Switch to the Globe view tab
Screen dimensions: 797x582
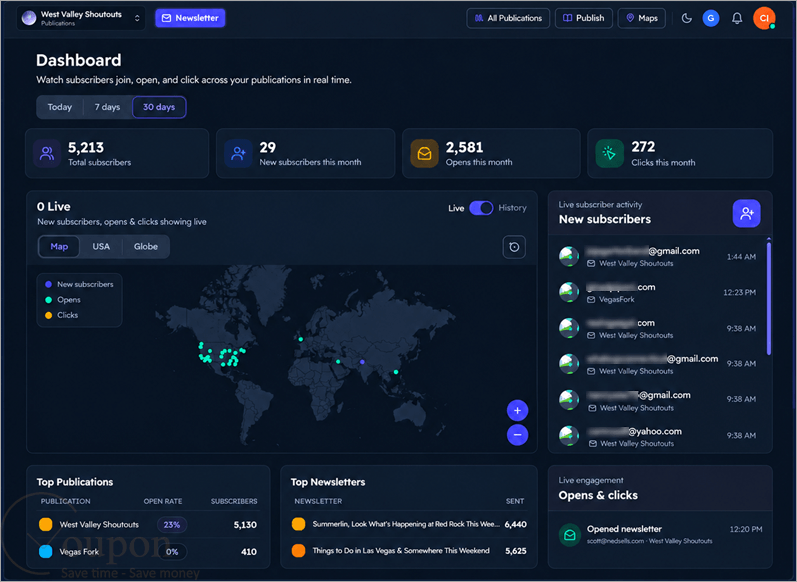146,247
